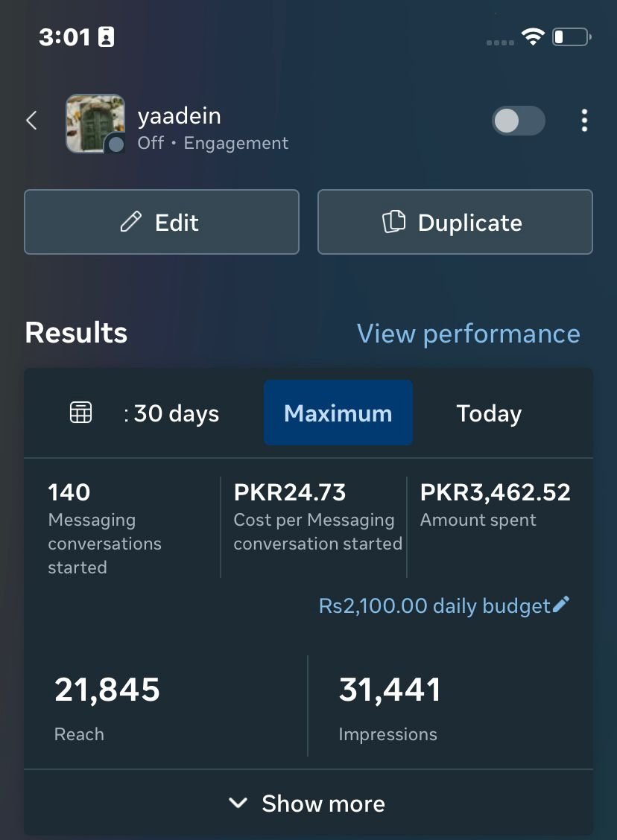Tap the battery status icon
This screenshot has width=617, height=840.
pyautogui.click(x=572, y=36)
